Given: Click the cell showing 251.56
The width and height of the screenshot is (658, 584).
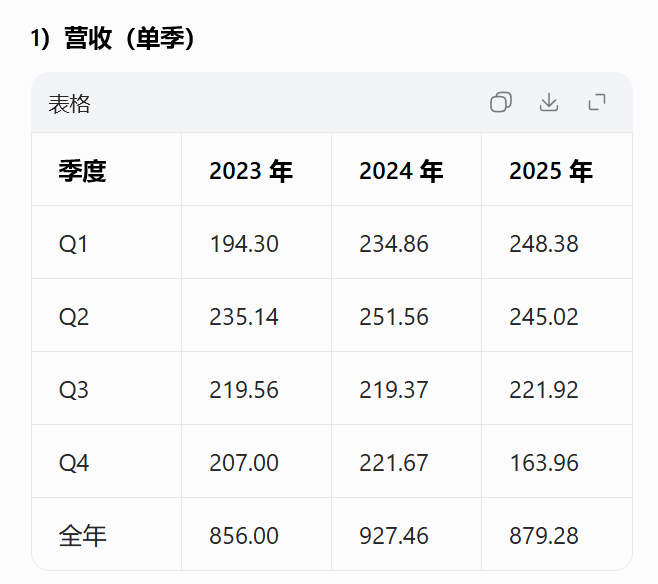Looking at the screenshot, I should 394,317.
